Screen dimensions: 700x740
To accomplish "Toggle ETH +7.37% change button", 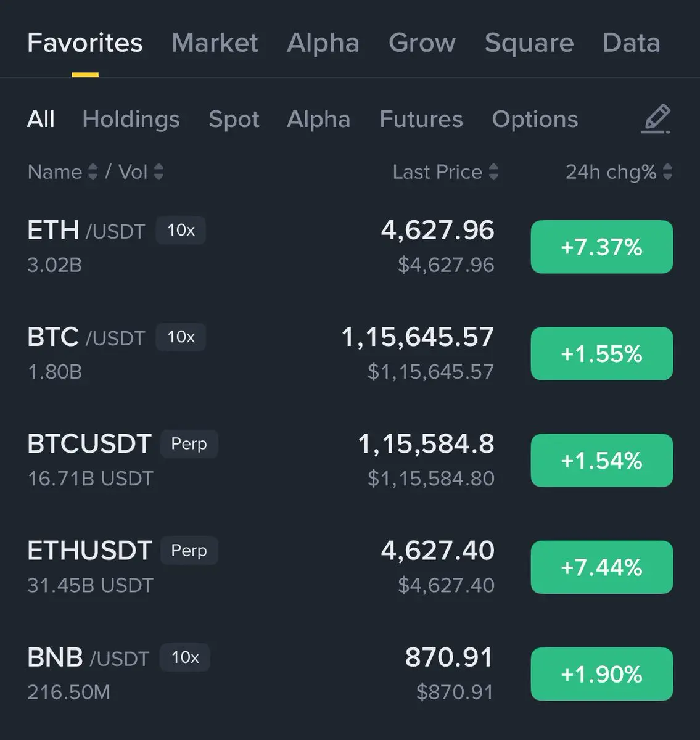I will (602, 247).
